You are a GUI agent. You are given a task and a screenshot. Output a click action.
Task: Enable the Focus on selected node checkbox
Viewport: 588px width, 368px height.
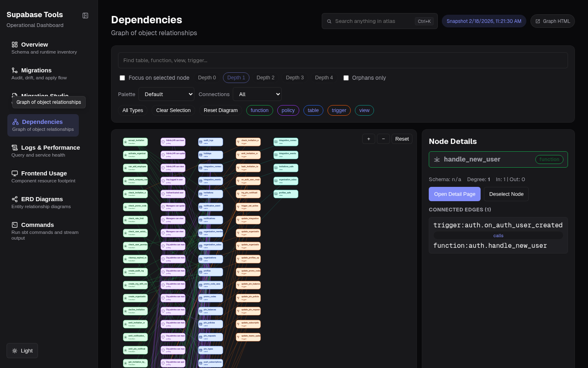click(122, 78)
